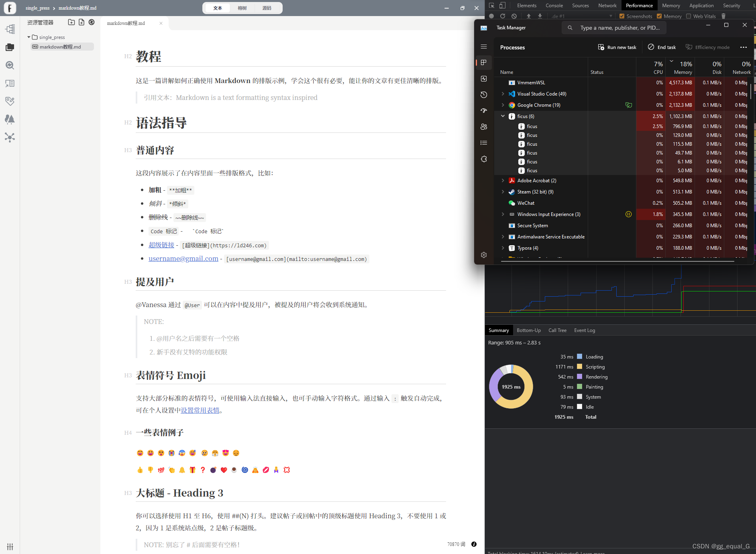Viewport: 756px width, 554px height.
Task: Switch to the Bottom-Up tab
Action: pyautogui.click(x=529, y=330)
